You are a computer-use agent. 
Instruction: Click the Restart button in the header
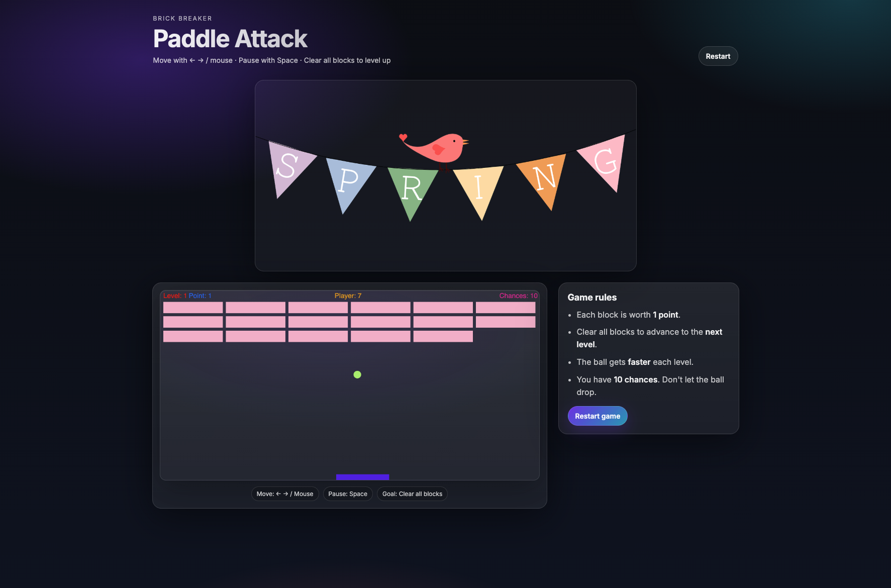click(x=718, y=56)
